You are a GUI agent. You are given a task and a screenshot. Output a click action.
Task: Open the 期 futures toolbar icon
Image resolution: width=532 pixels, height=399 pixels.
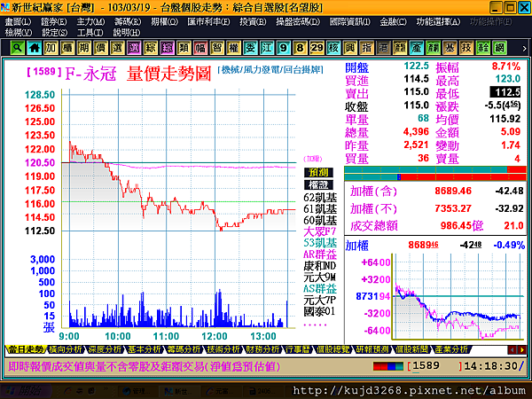[x=84, y=48]
